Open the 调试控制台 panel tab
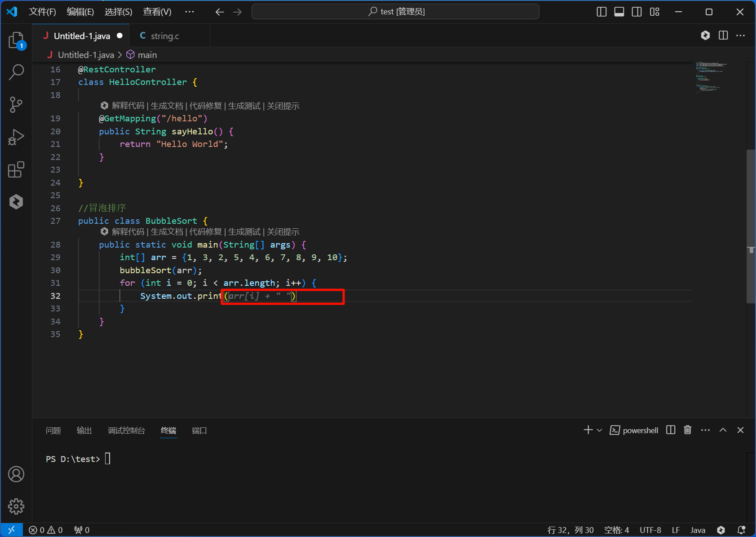 [126, 430]
